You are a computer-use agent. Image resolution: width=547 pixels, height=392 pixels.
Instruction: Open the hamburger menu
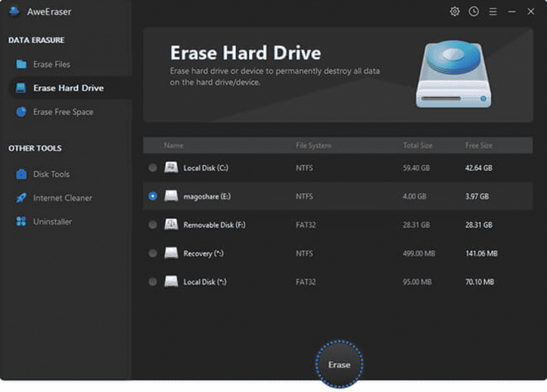tap(493, 11)
